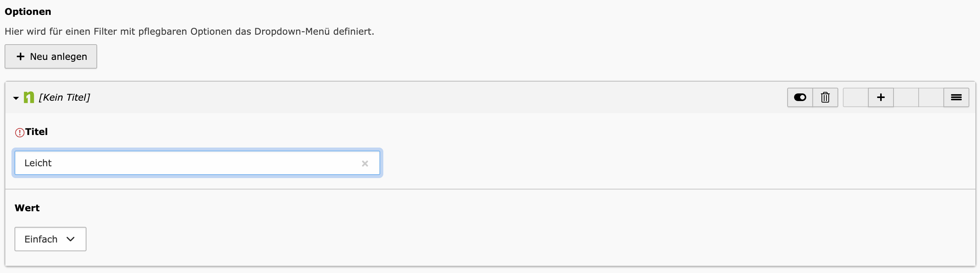Grab the drag handle sort icon
Image resolution: width=980 pixels, height=273 pixels.
956,98
